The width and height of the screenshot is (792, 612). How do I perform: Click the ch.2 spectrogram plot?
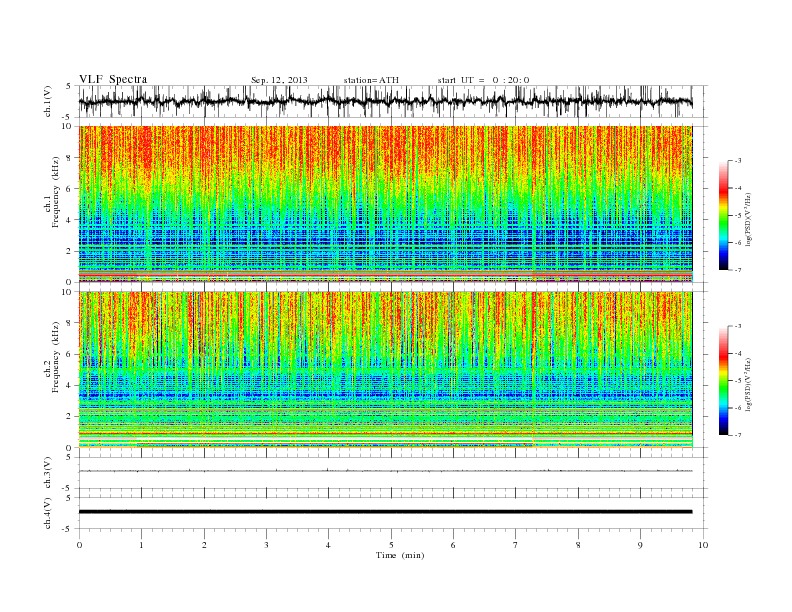click(386, 369)
